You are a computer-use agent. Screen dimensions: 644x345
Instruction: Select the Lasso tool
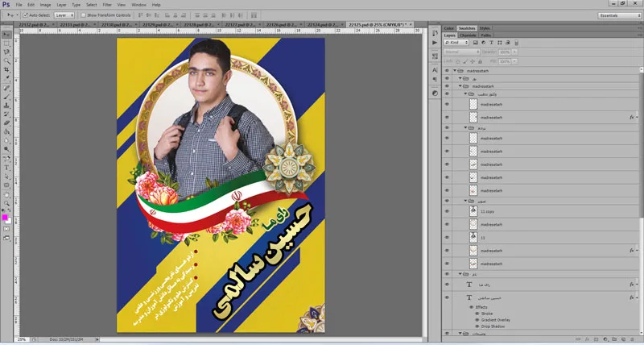(6, 52)
